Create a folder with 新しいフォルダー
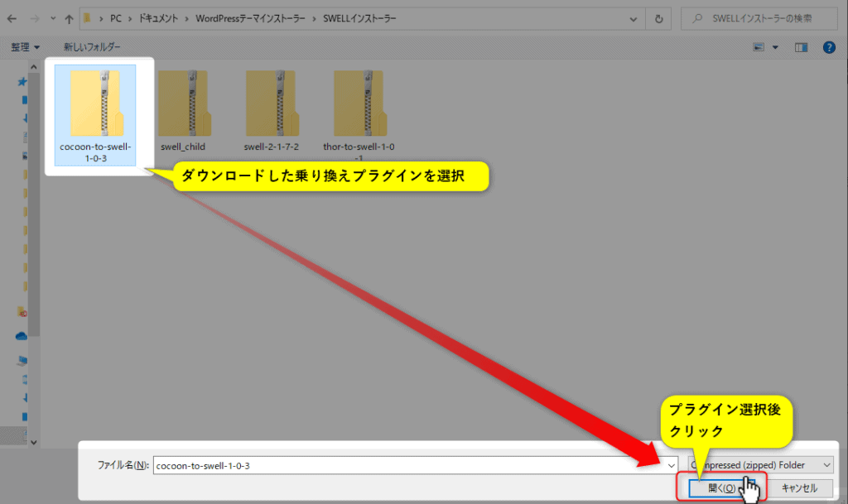Viewport: 848px width, 504px height. pyautogui.click(x=92, y=47)
